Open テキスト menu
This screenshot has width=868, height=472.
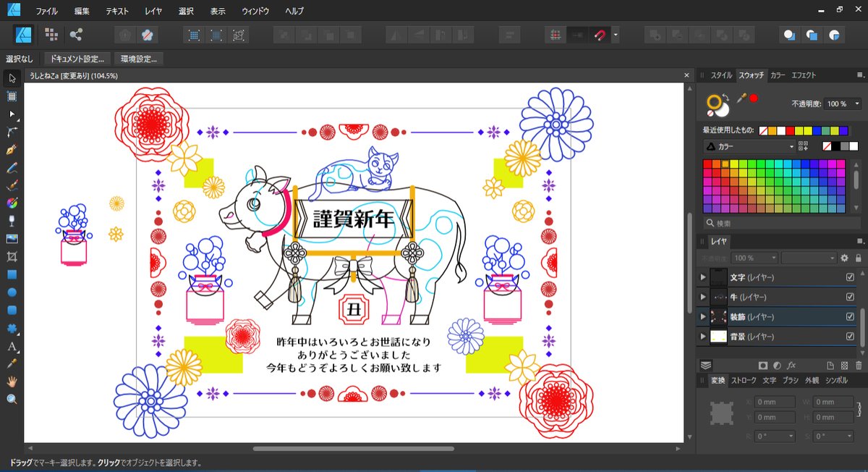(117, 11)
